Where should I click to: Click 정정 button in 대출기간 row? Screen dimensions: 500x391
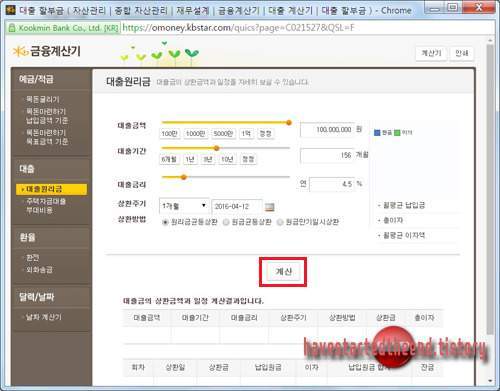248,159
